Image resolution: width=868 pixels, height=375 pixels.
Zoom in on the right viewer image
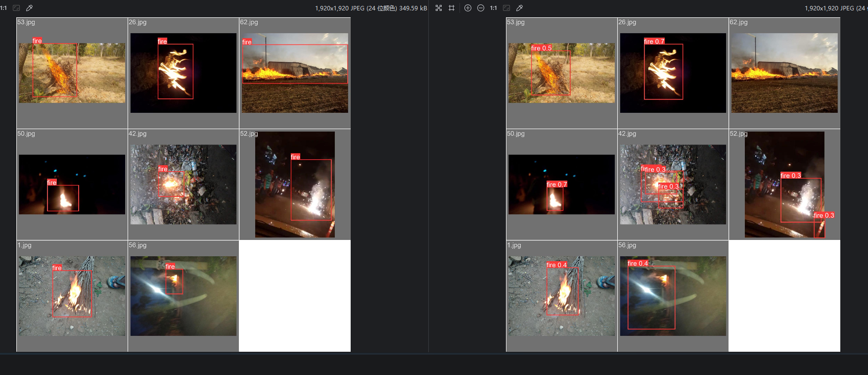pos(468,8)
